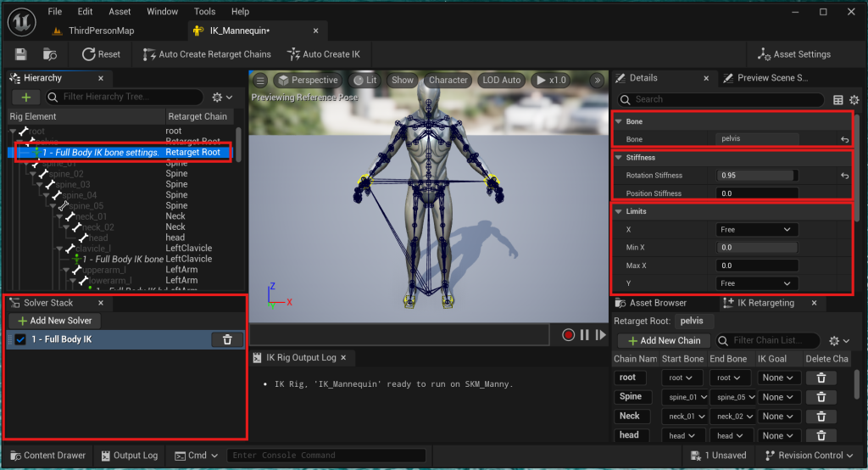Click Add New Solver
Image resolution: width=868 pixels, height=470 pixels.
click(54, 321)
